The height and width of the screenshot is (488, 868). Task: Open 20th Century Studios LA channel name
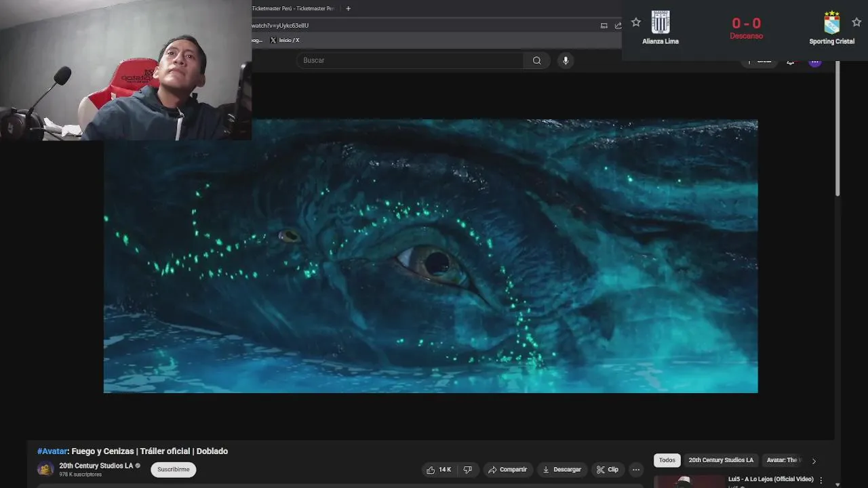(96, 466)
